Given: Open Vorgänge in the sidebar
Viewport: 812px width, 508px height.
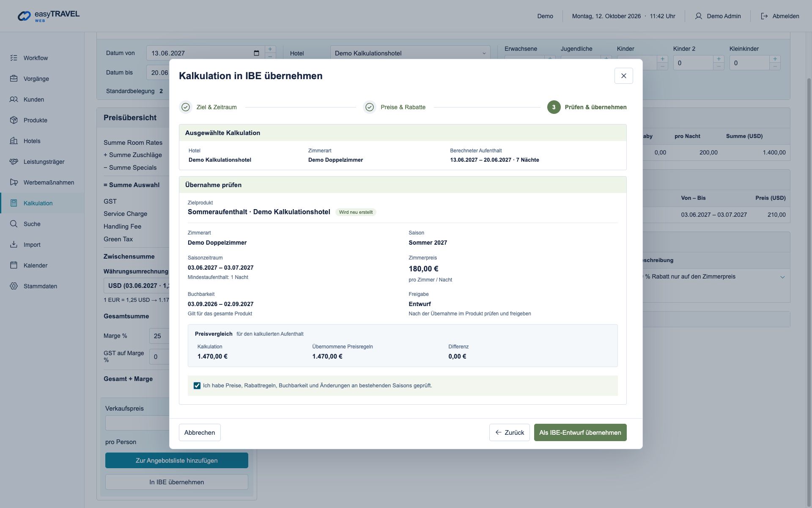Looking at the screenshot, I should [x=42, y=79].
